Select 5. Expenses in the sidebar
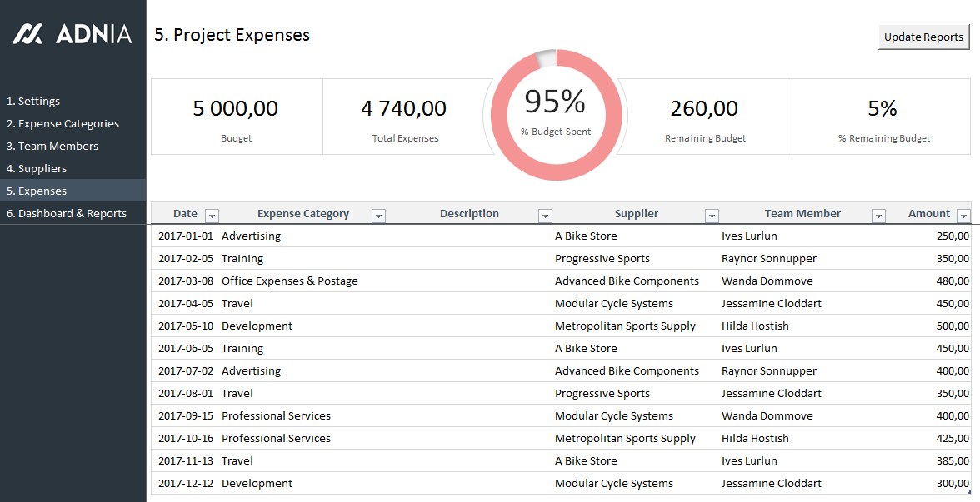 coord(37,191)
